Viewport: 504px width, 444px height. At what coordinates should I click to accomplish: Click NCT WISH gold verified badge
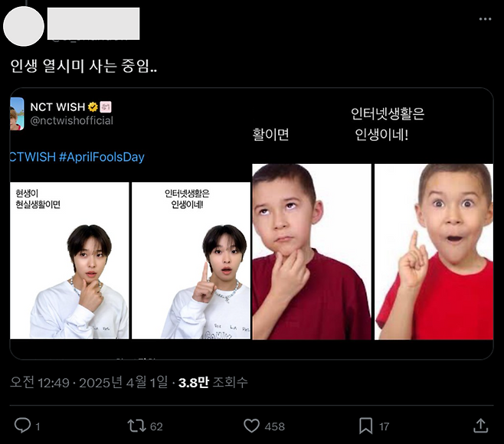[93, 107]
